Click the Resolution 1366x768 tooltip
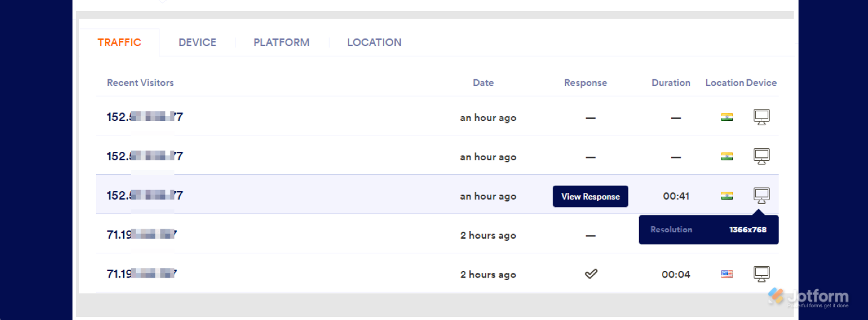 pyautogui.click(x=709, y=230)
